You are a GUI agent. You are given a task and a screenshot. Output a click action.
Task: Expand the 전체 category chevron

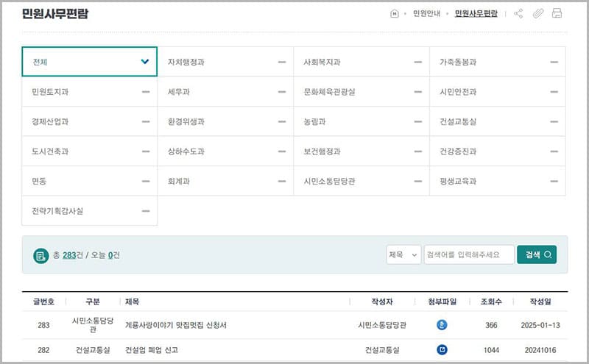pos(144,62)
